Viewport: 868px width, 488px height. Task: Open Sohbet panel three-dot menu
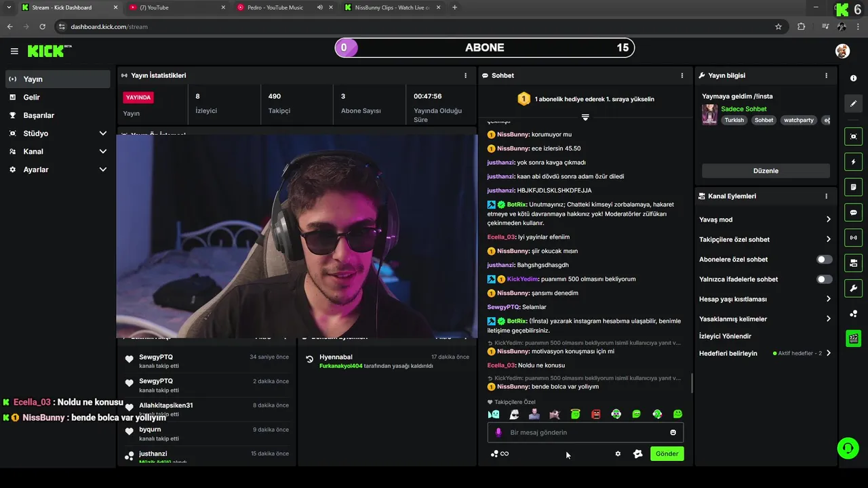tap(682, 76)
